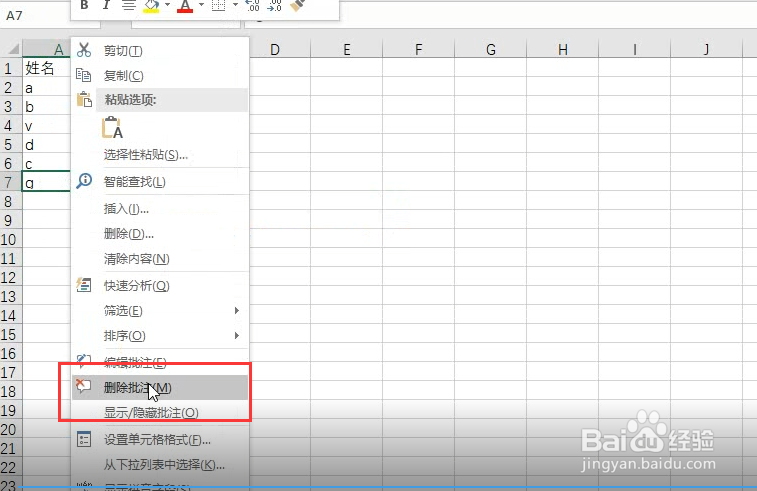
Task: Click cell containing letter b
Action: pos(47,106)
